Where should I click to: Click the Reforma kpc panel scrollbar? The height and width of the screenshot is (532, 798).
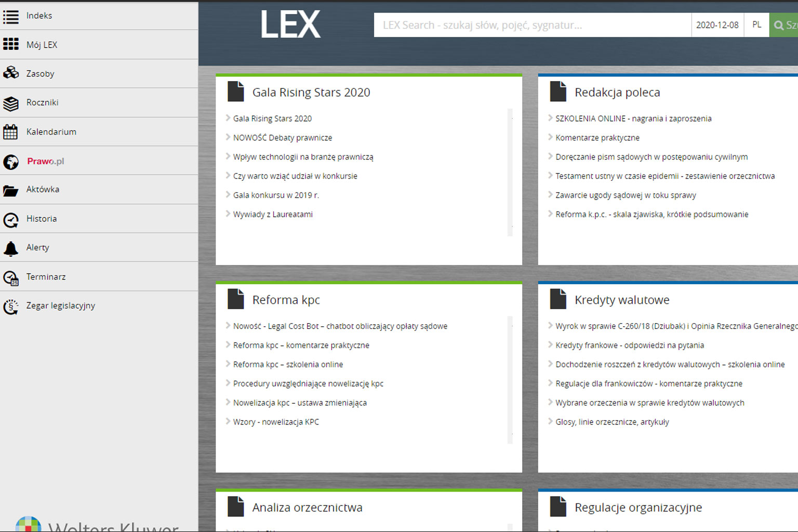pyautogui.click(x=510, y=380)
